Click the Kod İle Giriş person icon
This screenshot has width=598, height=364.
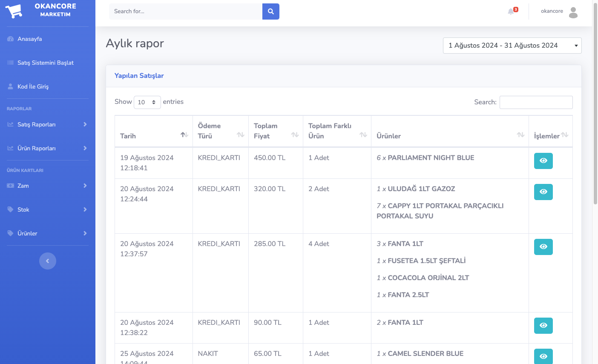pyautogui.click(x=11, y=86)
